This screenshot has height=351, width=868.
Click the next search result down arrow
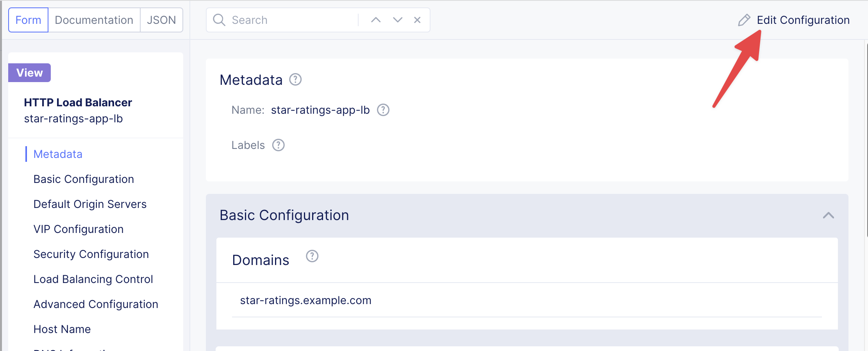[x=397, y=20]
